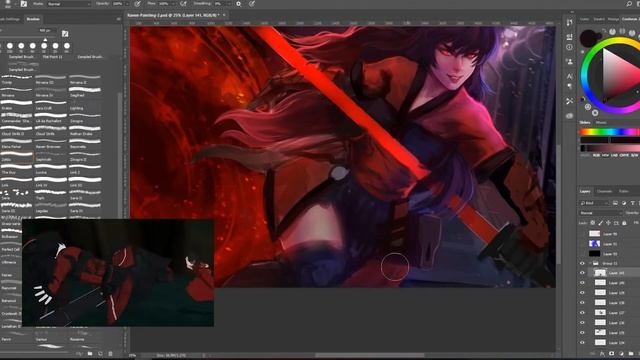Image resolution: width=640 pixels, height=360 pixels.
Task: Lock all padlock icon in Layers panel
Action: click(x=624, y=223)
